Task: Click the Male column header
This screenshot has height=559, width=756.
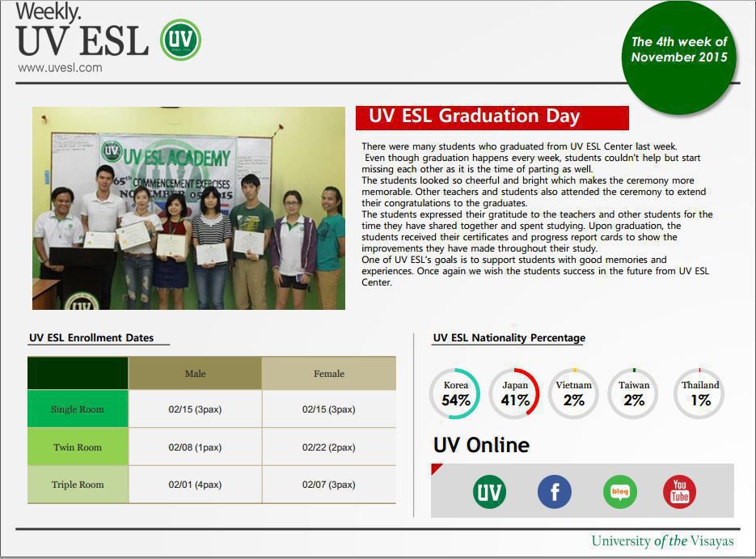Action: 196,373
